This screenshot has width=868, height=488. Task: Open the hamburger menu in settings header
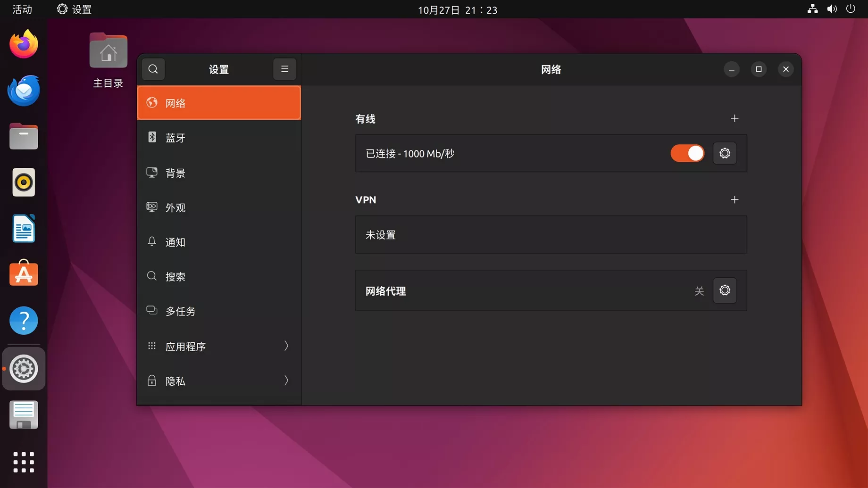click(284, 69)
